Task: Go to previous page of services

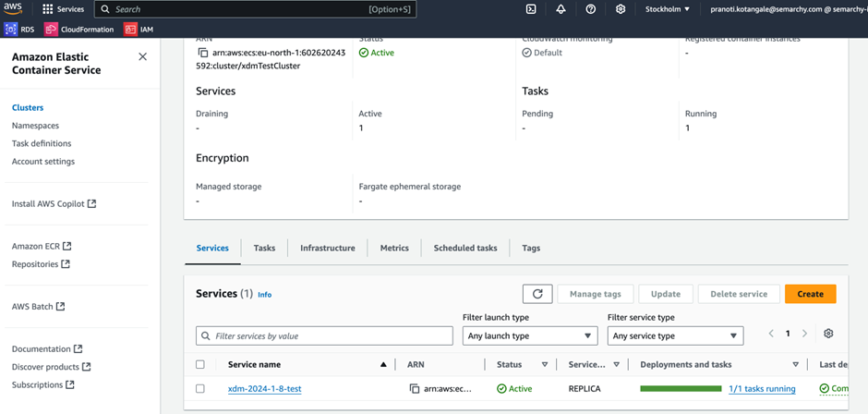Action: click(771, 334)
